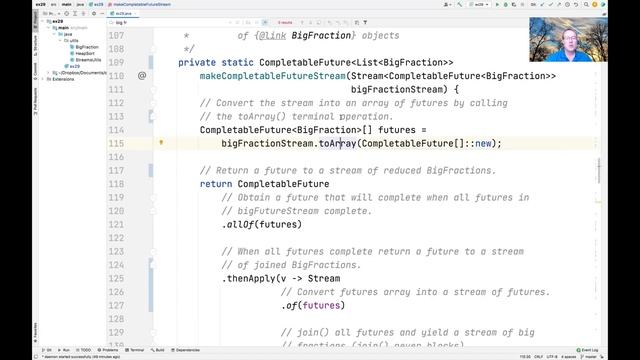640x360 pixels.
Task: Open the Git tool window tab
Action: (x=47, y=350)
